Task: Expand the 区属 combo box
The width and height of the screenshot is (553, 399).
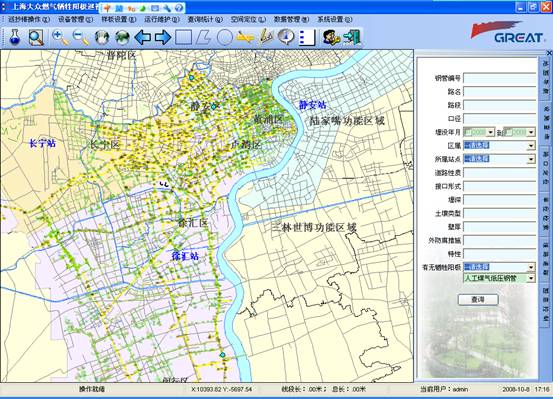Action: coord(531,146)
